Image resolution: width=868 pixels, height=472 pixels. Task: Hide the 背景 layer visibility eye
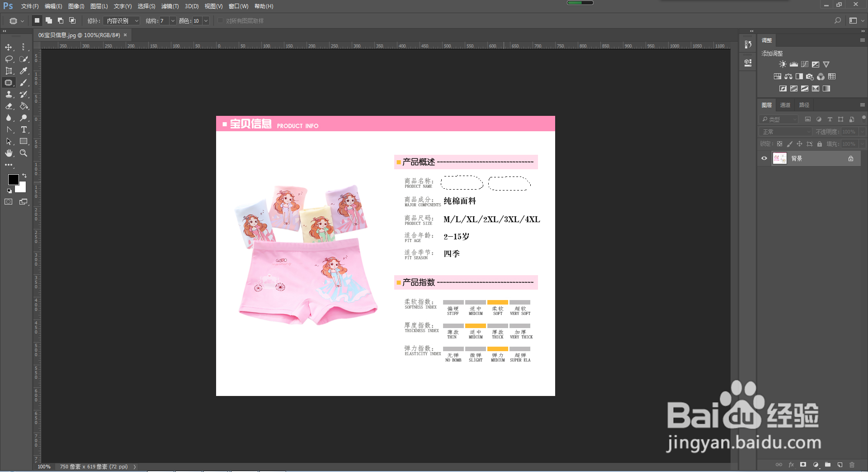(764, 158)
